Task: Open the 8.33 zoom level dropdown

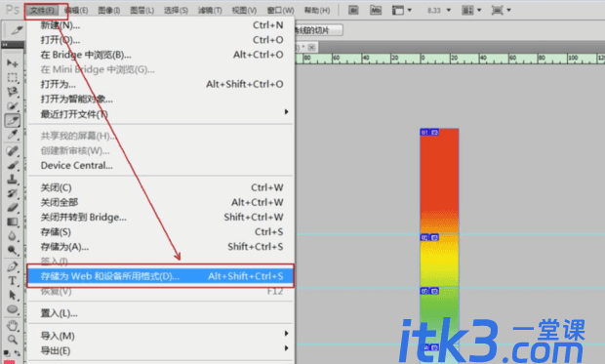Action: click(x=439, y=11)
